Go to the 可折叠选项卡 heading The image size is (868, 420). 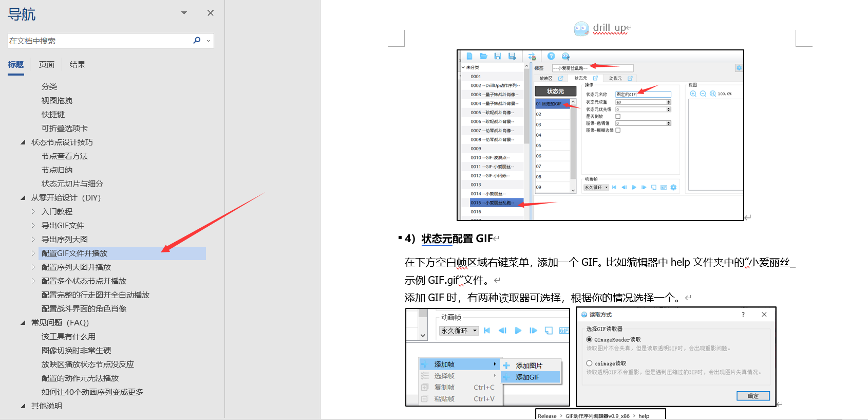click(65, 129)
